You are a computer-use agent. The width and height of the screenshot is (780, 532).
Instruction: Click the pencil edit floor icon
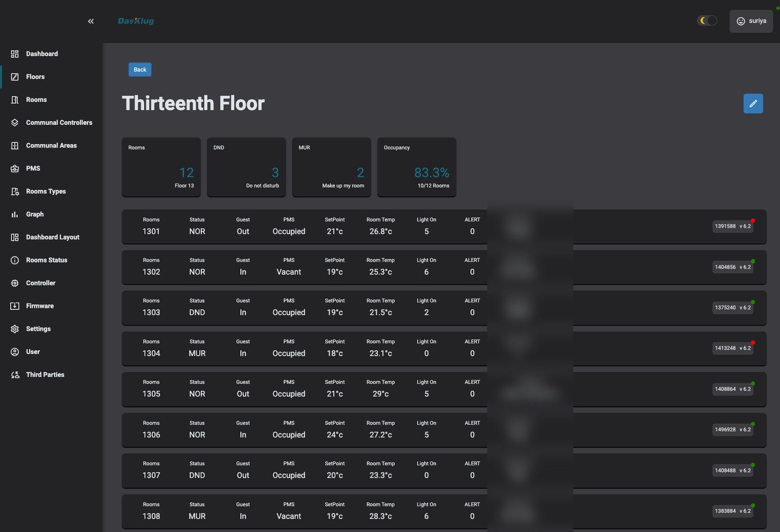tap(753, 103)
